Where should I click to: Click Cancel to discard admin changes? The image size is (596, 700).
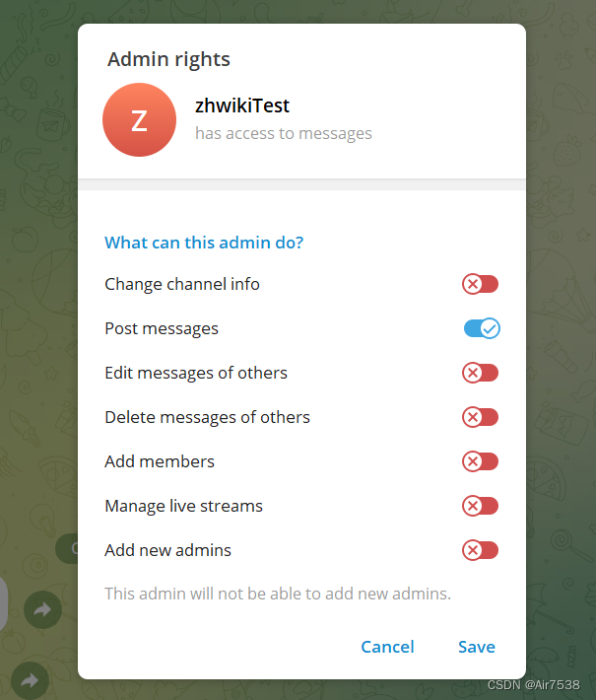tap(387, 647)
